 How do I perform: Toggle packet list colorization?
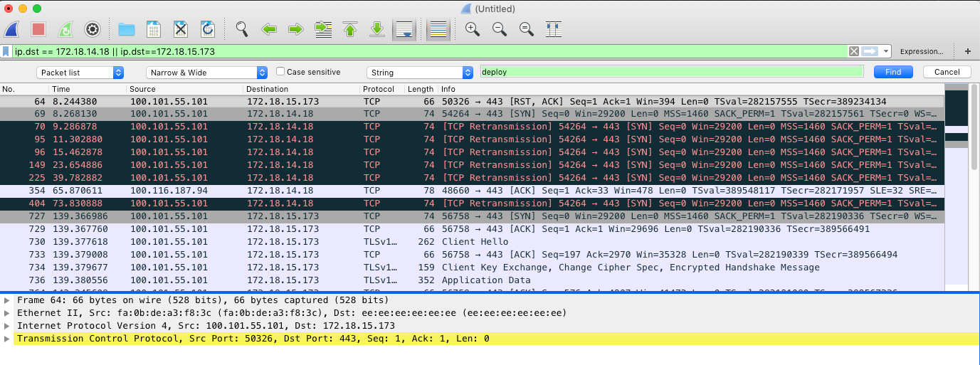pyautogui.click(x=438, y=29)
